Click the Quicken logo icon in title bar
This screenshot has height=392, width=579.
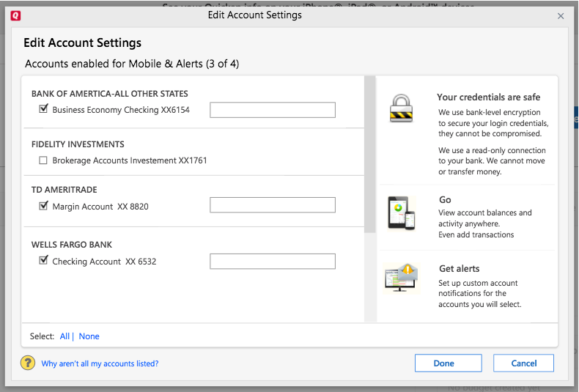coord(15,15)
